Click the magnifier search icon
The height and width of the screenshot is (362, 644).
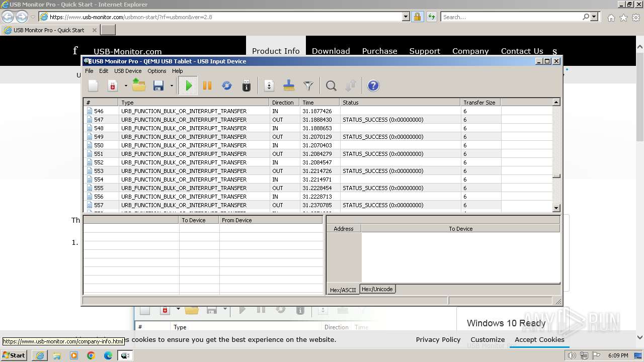pos(331,86)
